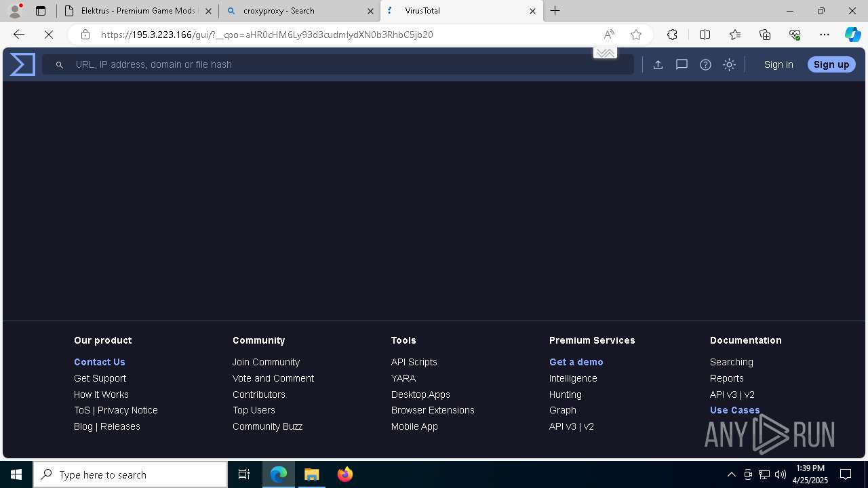
Task: Open the Graph link
Action: [x=563, y=410]
